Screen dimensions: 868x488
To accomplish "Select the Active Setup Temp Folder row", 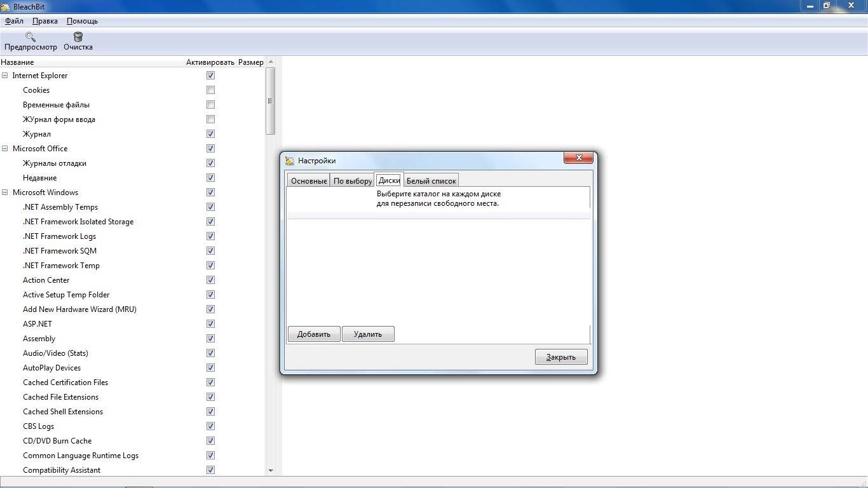I will pyautogui.click(x=132, y=295).
